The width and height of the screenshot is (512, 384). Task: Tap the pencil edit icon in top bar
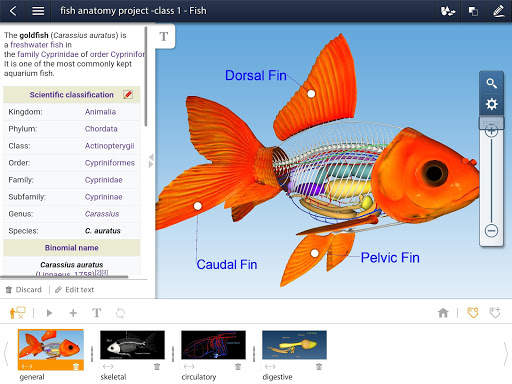coord(498,11)
